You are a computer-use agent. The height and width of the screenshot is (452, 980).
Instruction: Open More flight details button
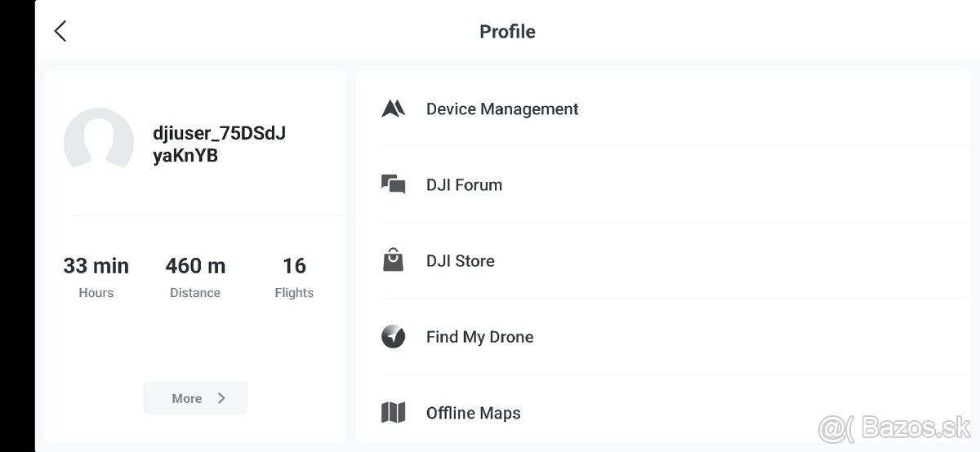195,398
